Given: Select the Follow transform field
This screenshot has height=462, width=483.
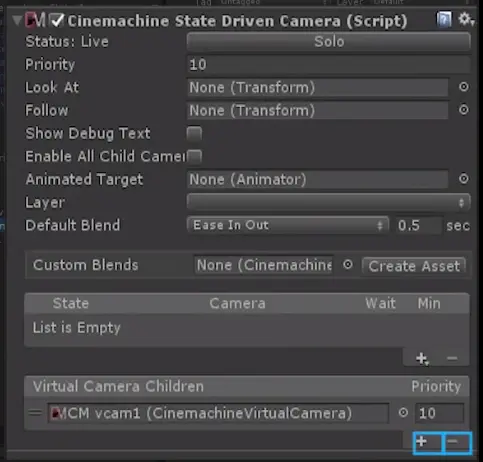Looking at the screenshot, I should [x=318, y=111].
